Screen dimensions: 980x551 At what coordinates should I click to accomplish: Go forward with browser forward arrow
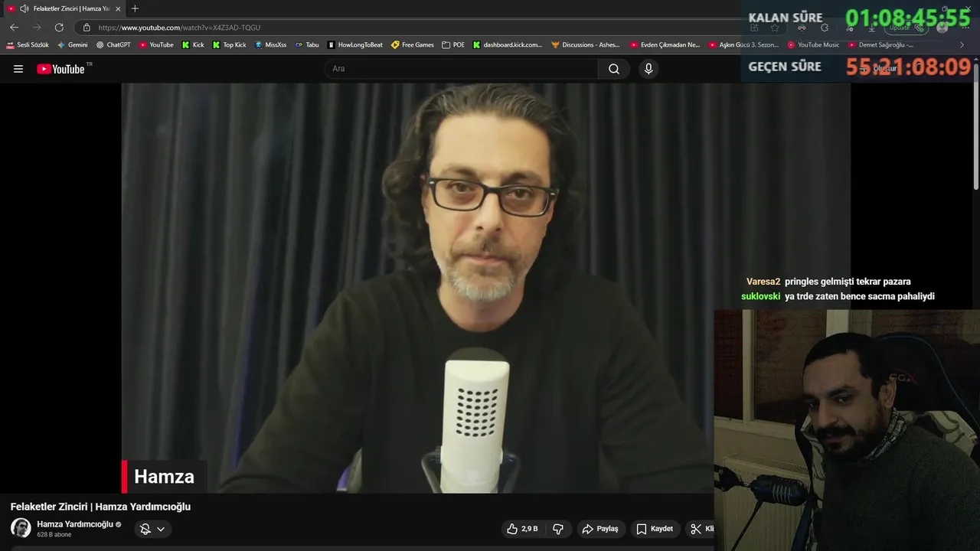tap(36, 28)
